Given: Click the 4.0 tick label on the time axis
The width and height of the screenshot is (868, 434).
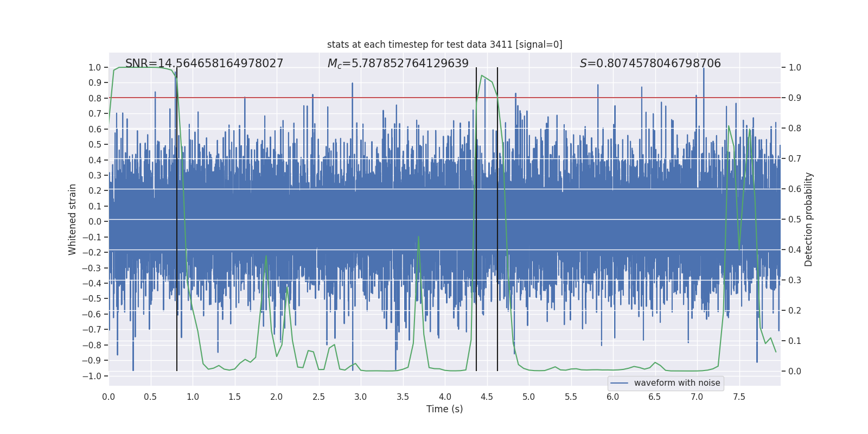Looking at the screenshot, I should point(445,397).
